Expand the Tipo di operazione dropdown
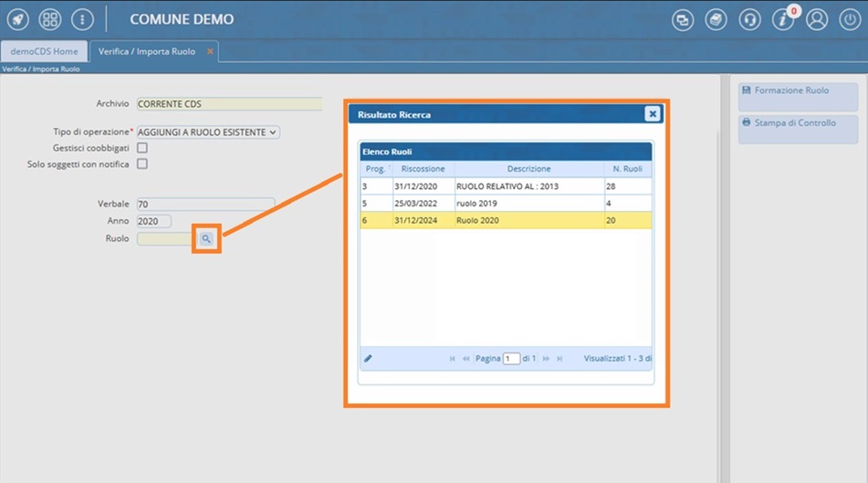Viewport: 868px width, 483px height. (207, 132)
